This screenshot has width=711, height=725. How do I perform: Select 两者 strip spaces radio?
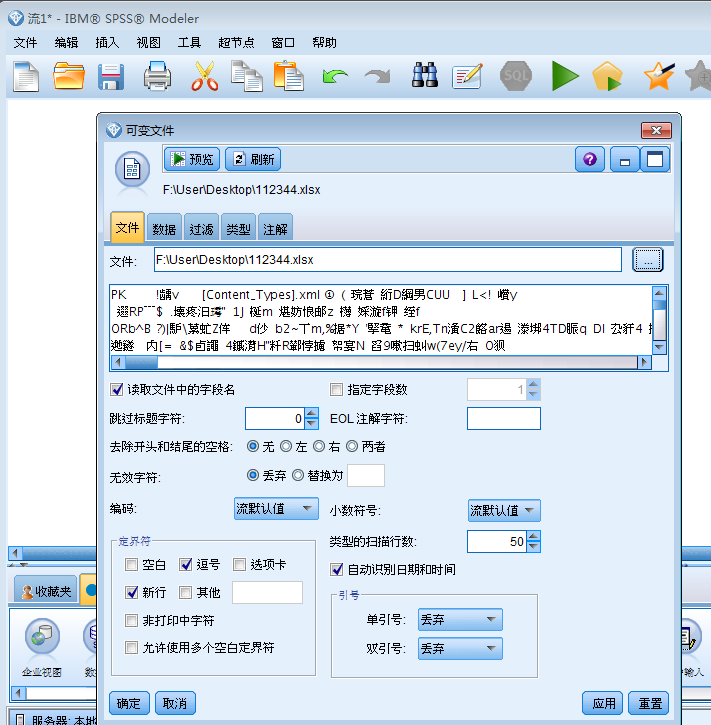pyautogui.click(x=352, y=446)
